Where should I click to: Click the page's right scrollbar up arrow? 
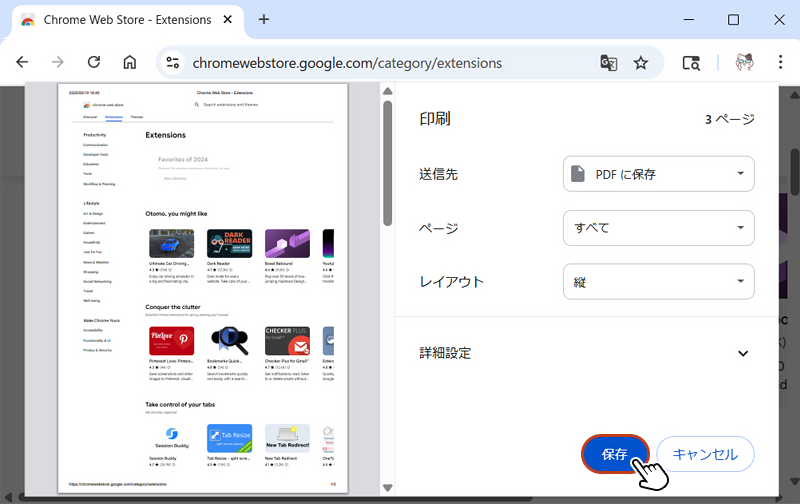coord(794,94)
